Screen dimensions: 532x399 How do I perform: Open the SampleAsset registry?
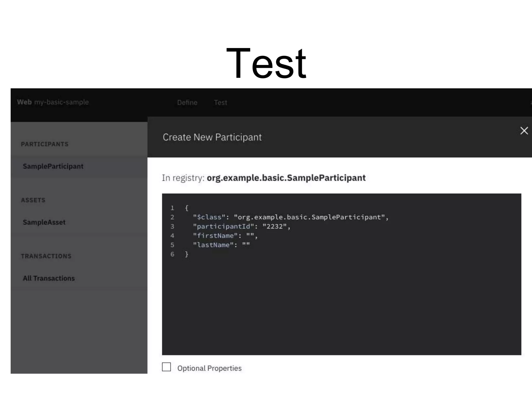click(x=44, y=222)
